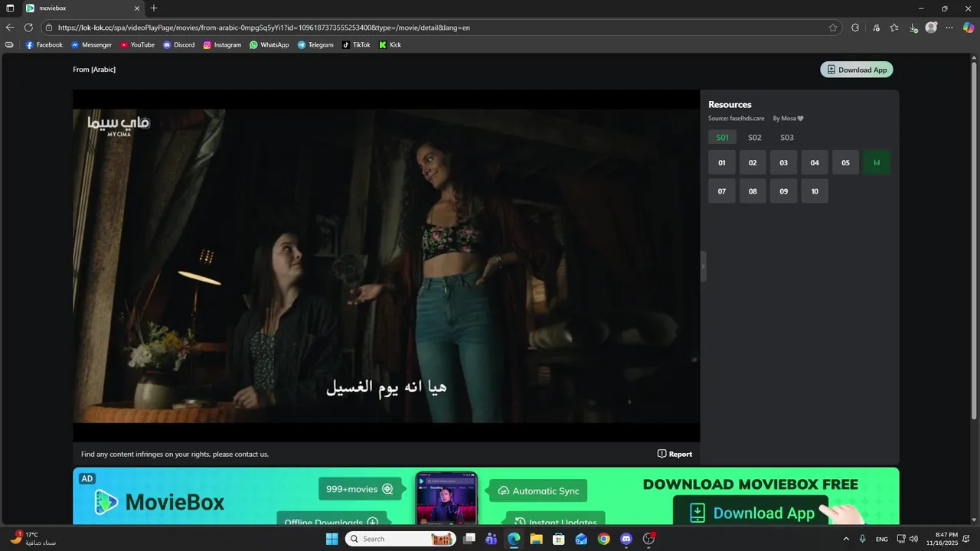This screenshot has width=980, height=551.
Task: Collapse the Resources side panel handle
Action: 703,266
